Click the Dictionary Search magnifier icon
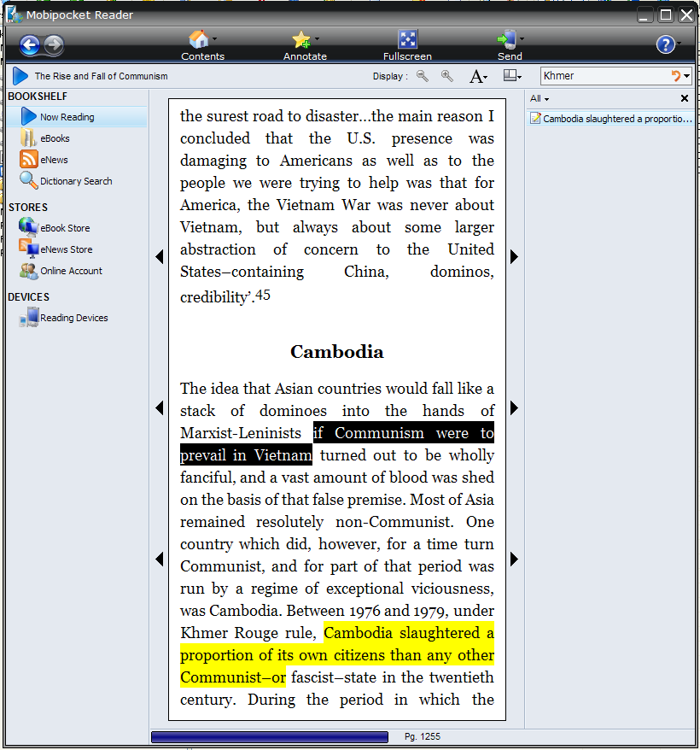700x750 pixels. click(x=29, y=181)
